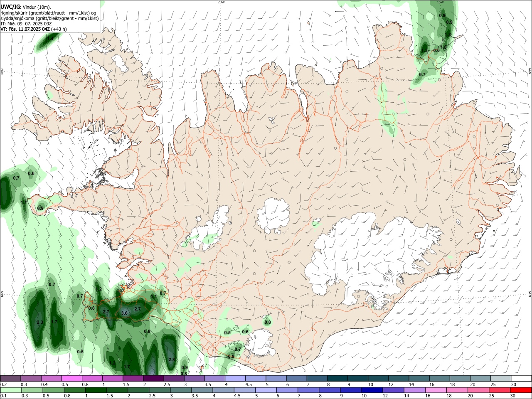This screenshot has height=399, width=532.
Task: Select the light pink lower swatch starting at 16
Action: click(x=436, y=390)
